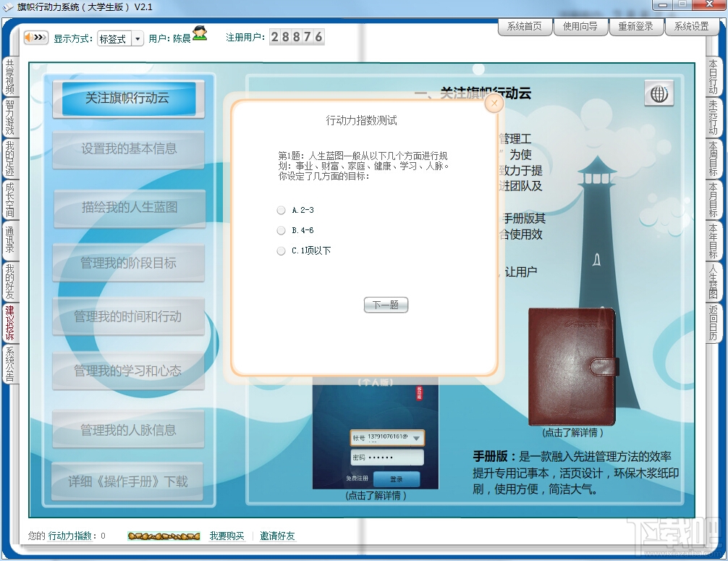Click the 我要购买 link
Screen dimensions: 728x561
pos(227,536)
